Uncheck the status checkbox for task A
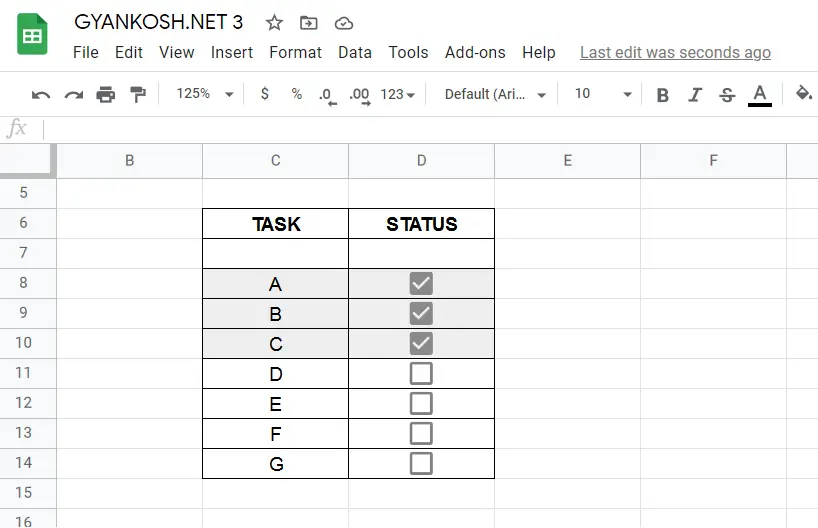 pos(421,283)
